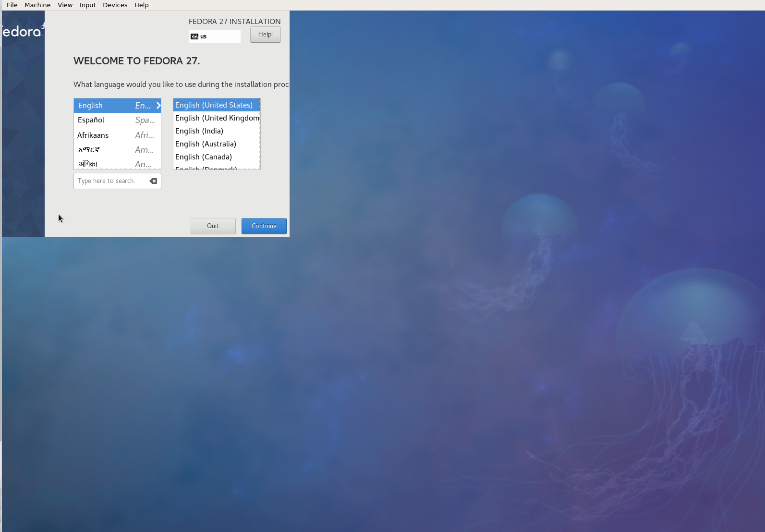765x532 pixels.
Task: Choose English (United Kingdom) locale
Action: (x=217, y=118)
